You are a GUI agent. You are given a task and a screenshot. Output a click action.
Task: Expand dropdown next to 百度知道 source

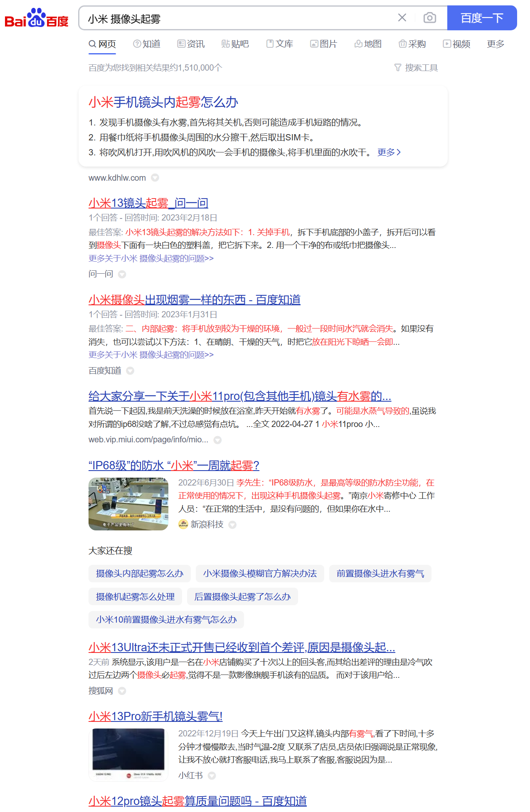click(x=130, y=370)
